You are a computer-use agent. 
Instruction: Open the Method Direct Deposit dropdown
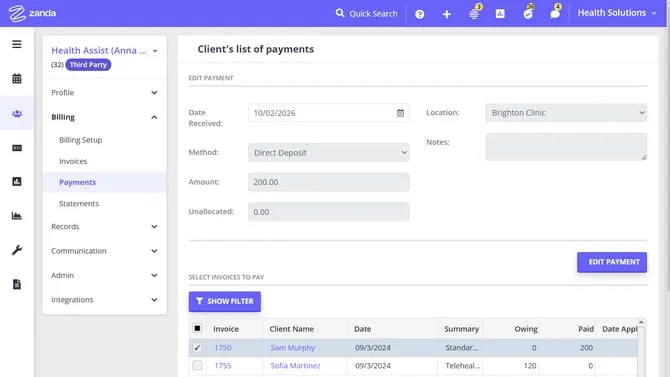pos(329,153)
